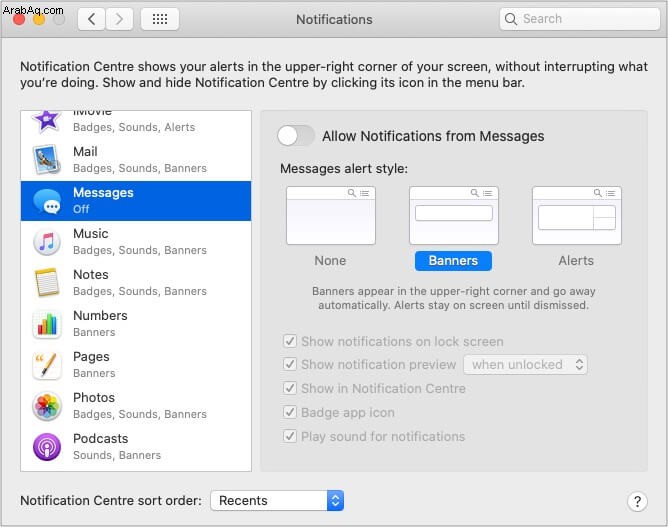Click the red close window button
The height and width of the screenshot is (527, 668).
[x=19, y=19]
